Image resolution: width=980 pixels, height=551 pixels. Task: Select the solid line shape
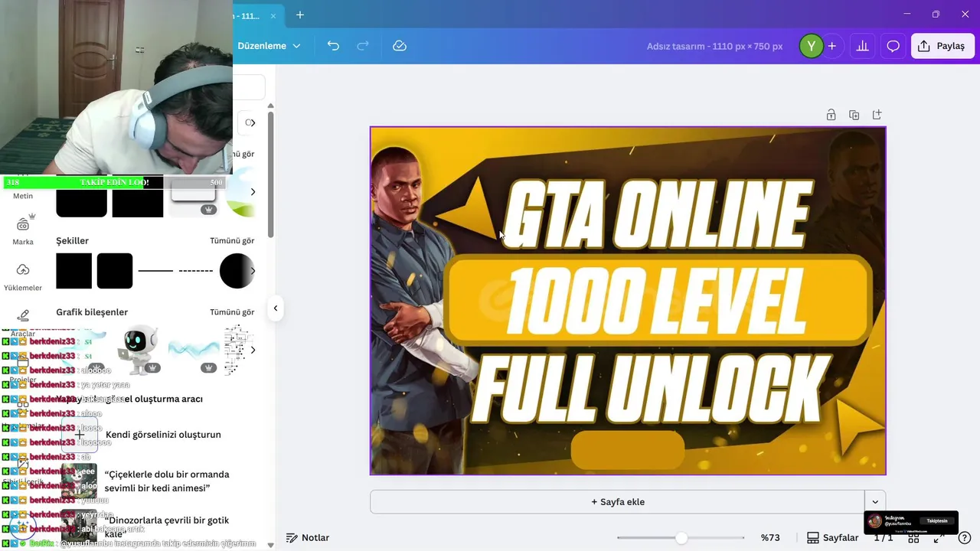tap(155, 271)
